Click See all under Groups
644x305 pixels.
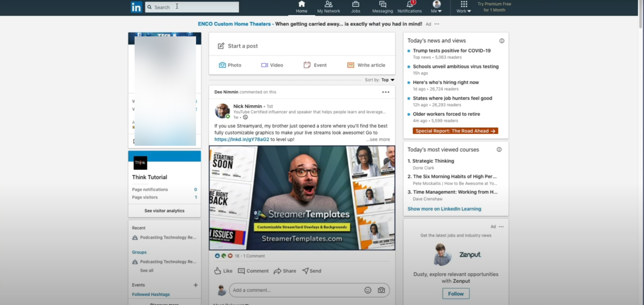click(x=147, y=271)
